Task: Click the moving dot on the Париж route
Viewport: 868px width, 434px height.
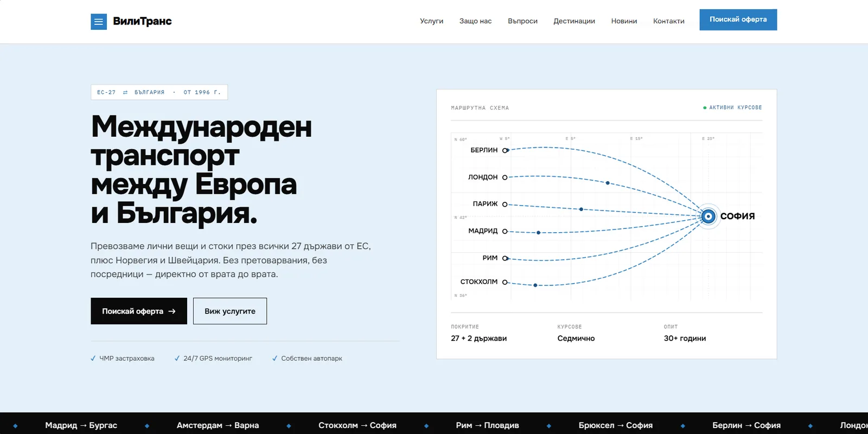Action: click(x=581, y=209)
